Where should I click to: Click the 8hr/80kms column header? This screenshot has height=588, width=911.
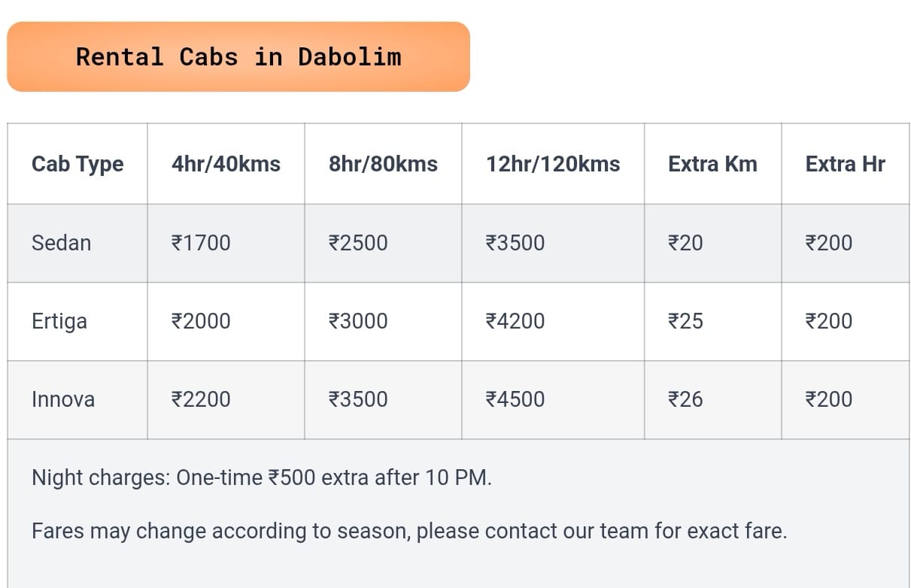tap(383, 164)
